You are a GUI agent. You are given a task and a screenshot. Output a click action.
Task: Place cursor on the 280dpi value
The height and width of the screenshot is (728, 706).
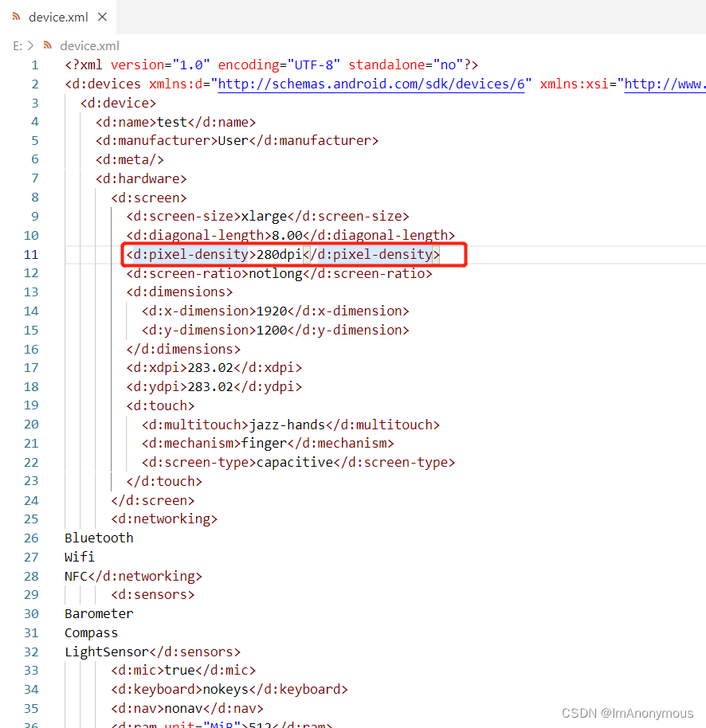277,253
